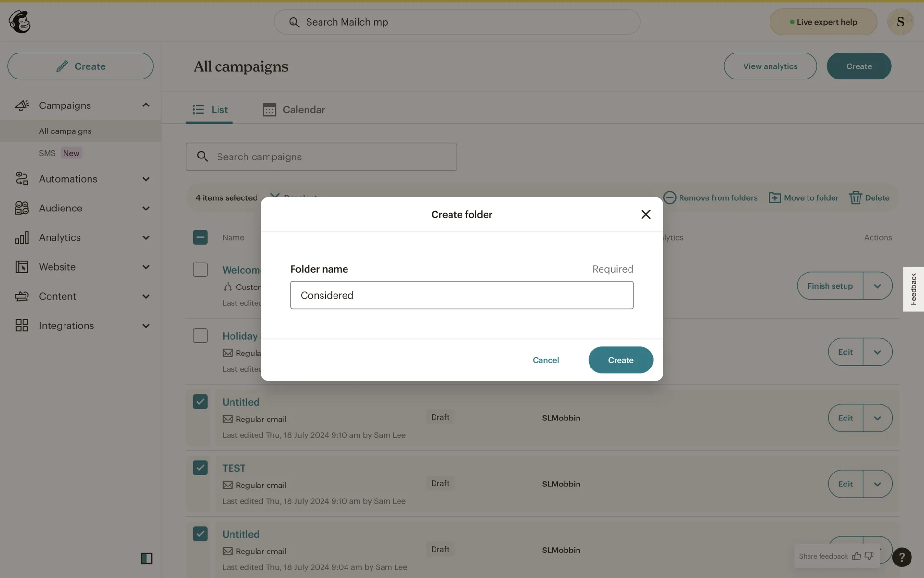
Task: Toggle the select-all header checkbox
Action: tap(200, 237)
